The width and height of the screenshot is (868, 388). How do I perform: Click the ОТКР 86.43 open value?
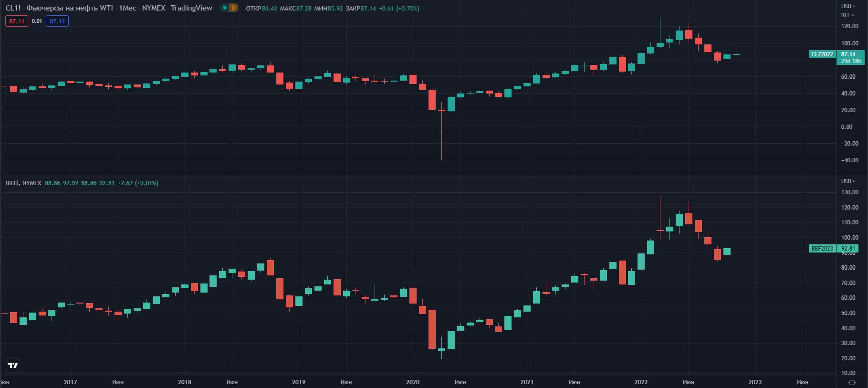point(261,8)
